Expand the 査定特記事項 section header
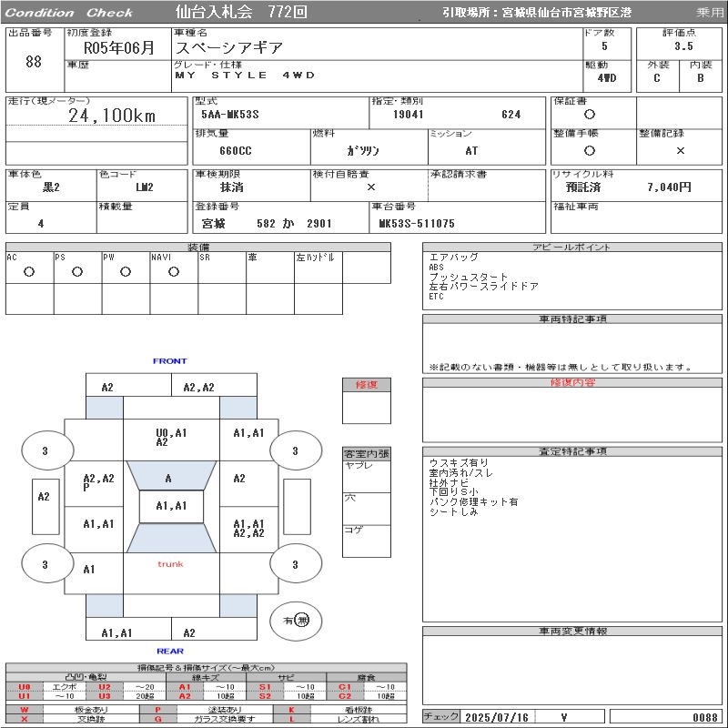 coord(573,451)
